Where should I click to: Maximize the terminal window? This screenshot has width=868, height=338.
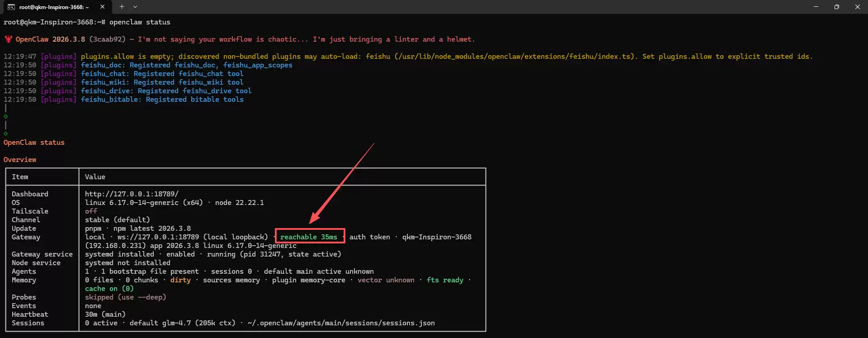click(837, 7)
